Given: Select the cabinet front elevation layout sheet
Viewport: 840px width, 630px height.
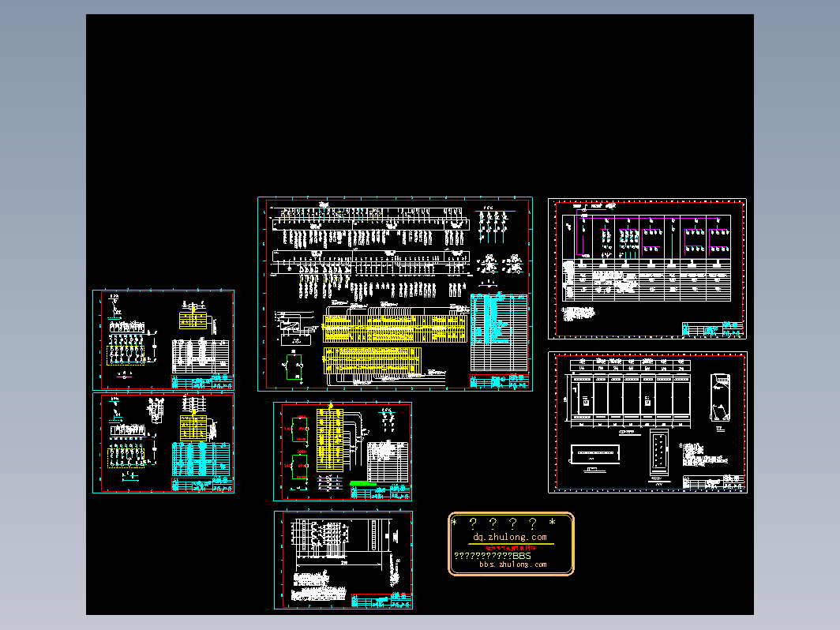Looking at the screenshot, I should [x=647, y=422].
